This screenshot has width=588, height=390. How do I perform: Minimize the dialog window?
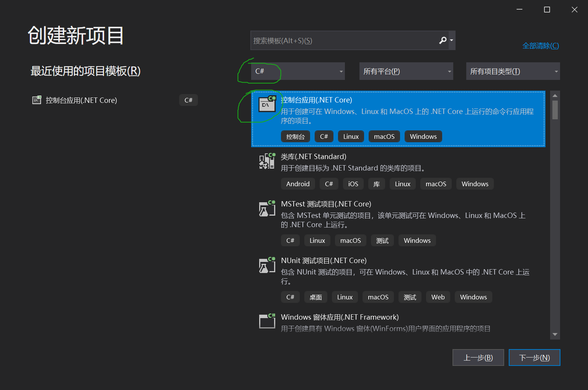(519, 10)
